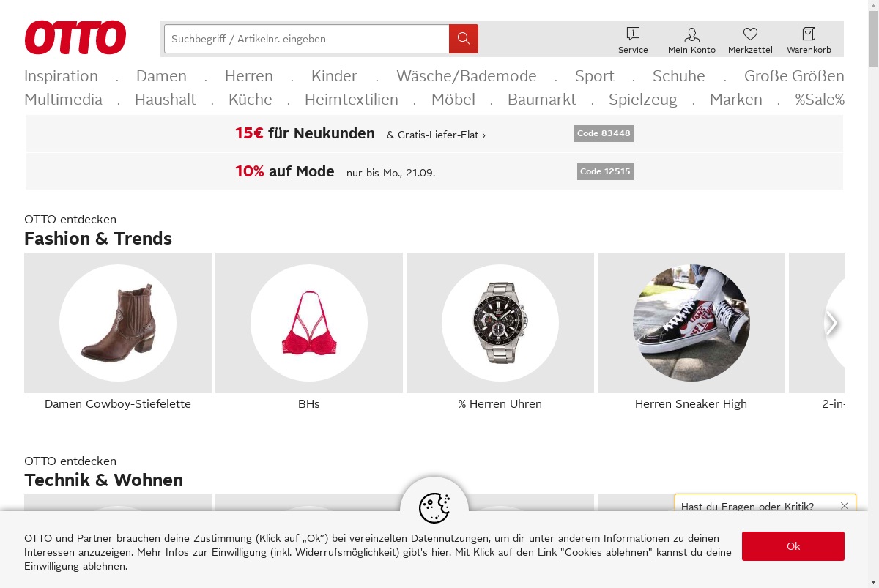Focus the Suchbegriff search input field
Image resolution: width=879 pixels, height=588 pixels.
[306, 39]
